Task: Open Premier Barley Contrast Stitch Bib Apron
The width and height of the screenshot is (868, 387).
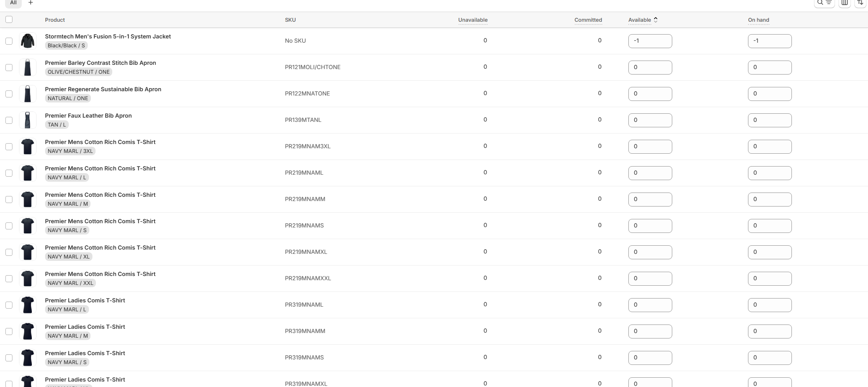Action: [100, 63]
